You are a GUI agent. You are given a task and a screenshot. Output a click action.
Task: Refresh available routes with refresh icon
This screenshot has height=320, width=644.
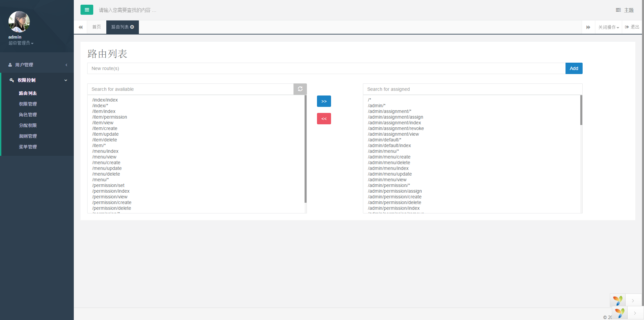tap(300, 89)
